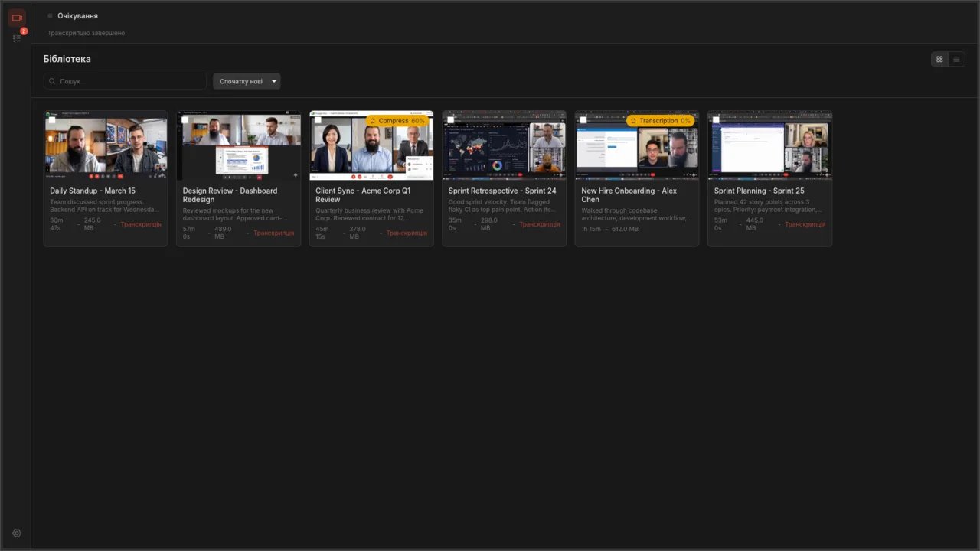Screen dimensions: 980x551
Task: Open Транскрипція for Client Sync
Action: [407, 233]
